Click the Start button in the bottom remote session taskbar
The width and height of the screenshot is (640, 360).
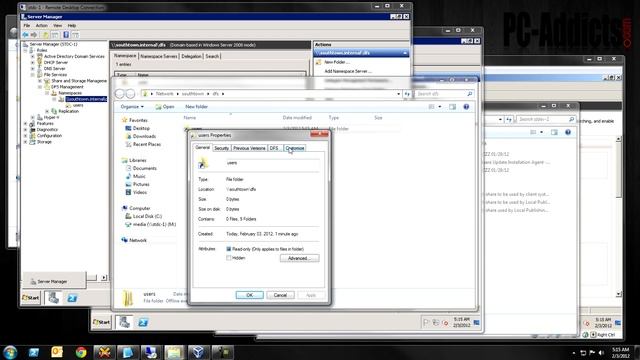101,322
